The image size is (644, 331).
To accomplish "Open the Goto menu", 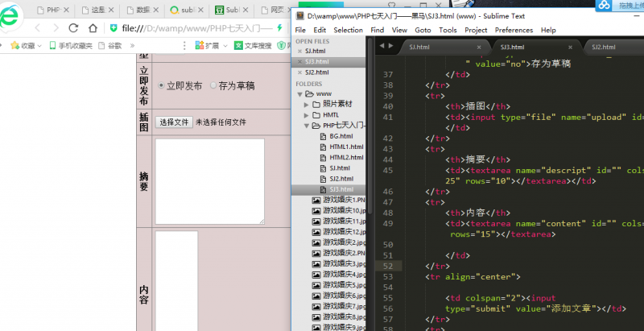I will coord(423,30).
